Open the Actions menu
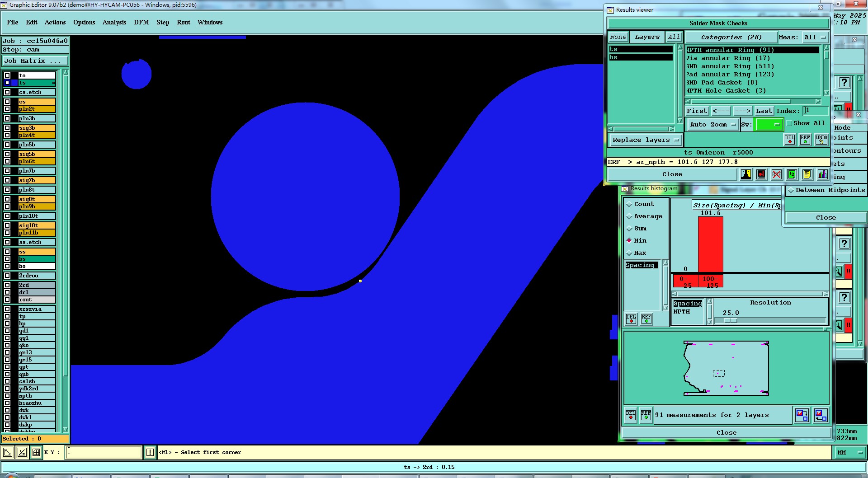The height and width of the screenshot is (478, 868). click(55, 23)
